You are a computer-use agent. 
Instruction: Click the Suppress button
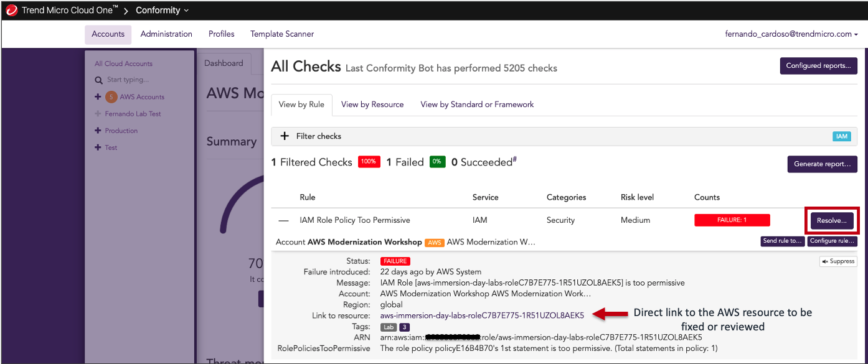click(x=838, y=261)
